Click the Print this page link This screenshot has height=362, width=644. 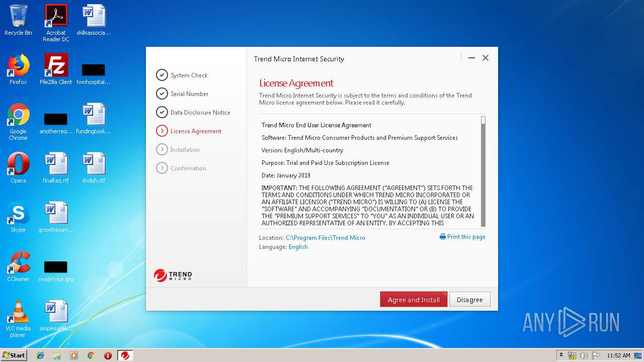[x=466, y=237]
